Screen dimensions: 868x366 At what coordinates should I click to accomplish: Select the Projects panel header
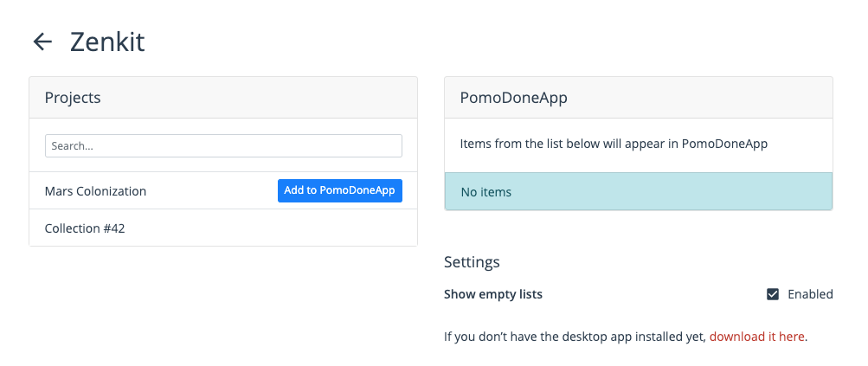point(223,98)
